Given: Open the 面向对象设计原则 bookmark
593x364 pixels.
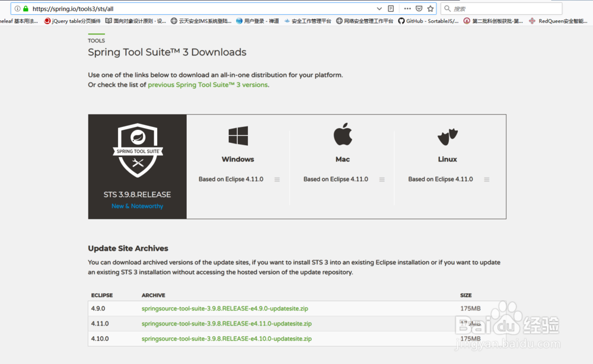Looking at the screenshot, I should tap(135, 21).
